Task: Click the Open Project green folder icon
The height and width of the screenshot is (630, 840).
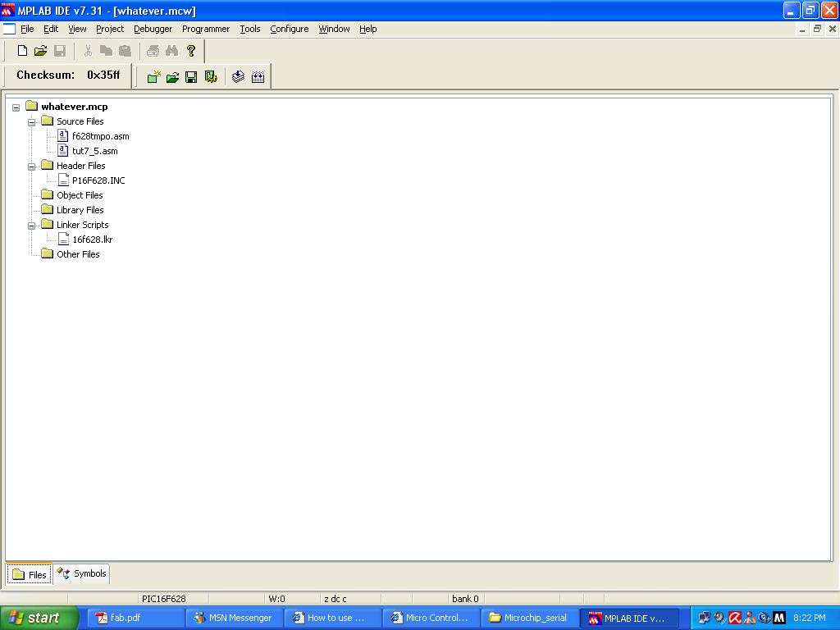Action: coord(172,77)
